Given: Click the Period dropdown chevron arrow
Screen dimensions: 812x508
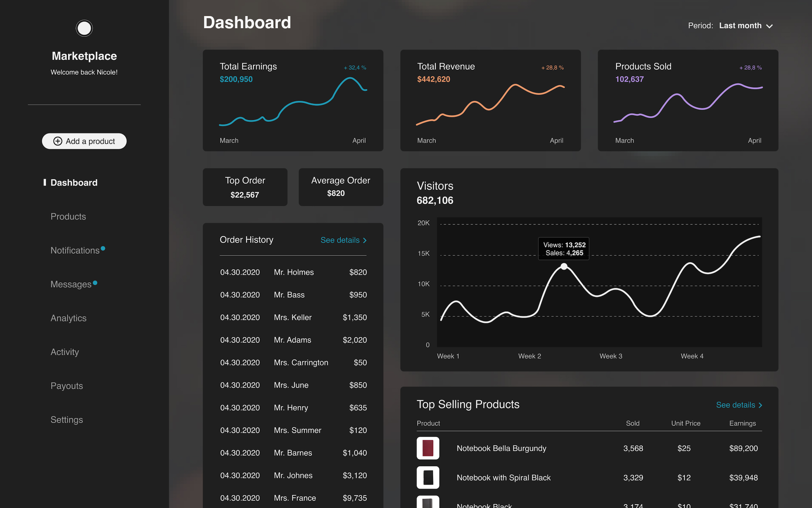Looking at the screenshot, I should click(x=769, y=26).
